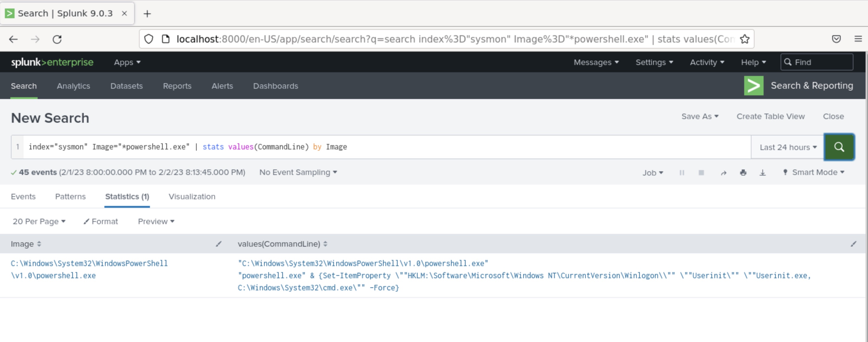Screen dimensions: 868x342
Task: Open the Datasets page
Action: click(x=126, y=86)
